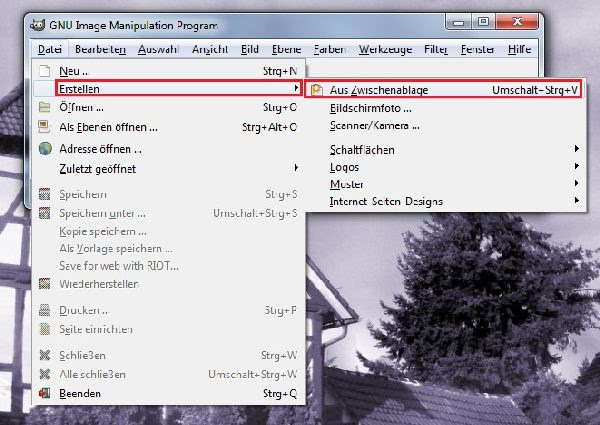Close the GIMP window
This screenshot has width=600, height=425.
[517, 22]
